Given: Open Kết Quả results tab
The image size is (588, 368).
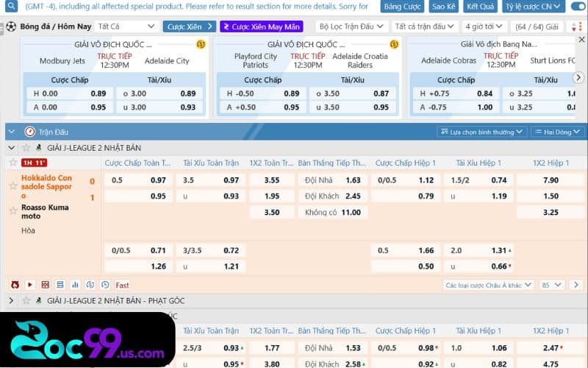Looking at the screenshot, I should click(x=481, y=7).
